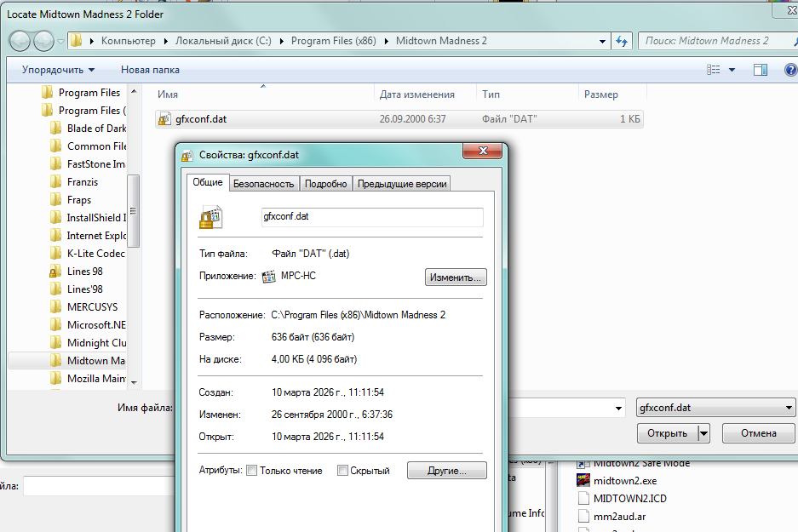The width and height of the screenshot is (798, 532).
Task: Select the Lines'98 folder in tree
Action: pos(85,289)
